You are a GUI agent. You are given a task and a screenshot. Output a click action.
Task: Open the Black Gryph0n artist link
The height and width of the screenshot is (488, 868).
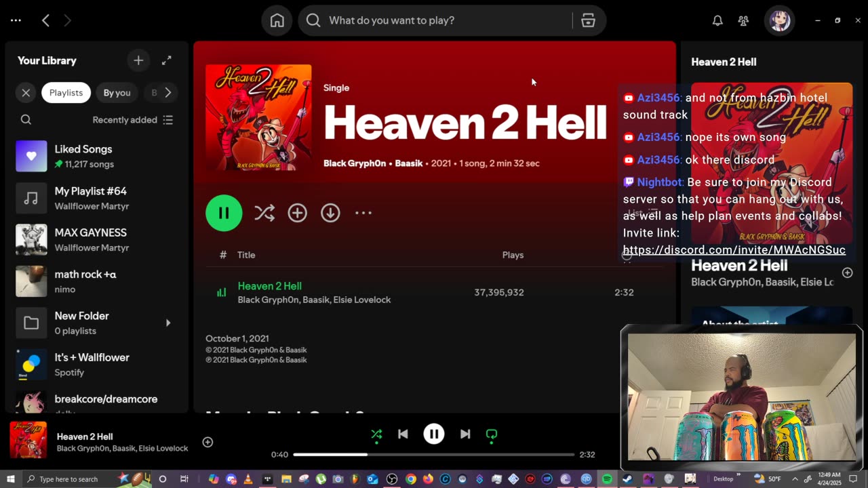[x=354, y=163]
